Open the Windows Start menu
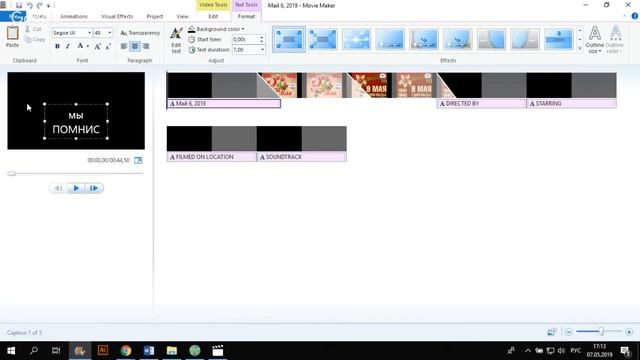Screen dimensions: 640x360 pyautogui.click(x=11, y=351)
